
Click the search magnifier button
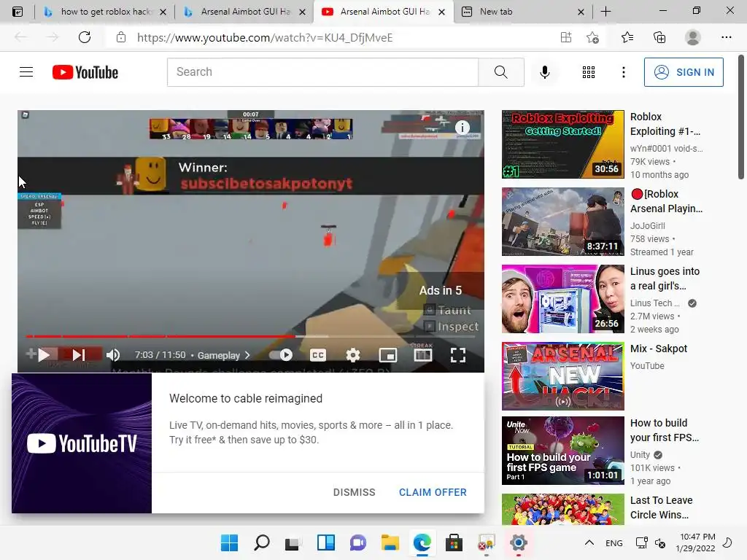500,72
